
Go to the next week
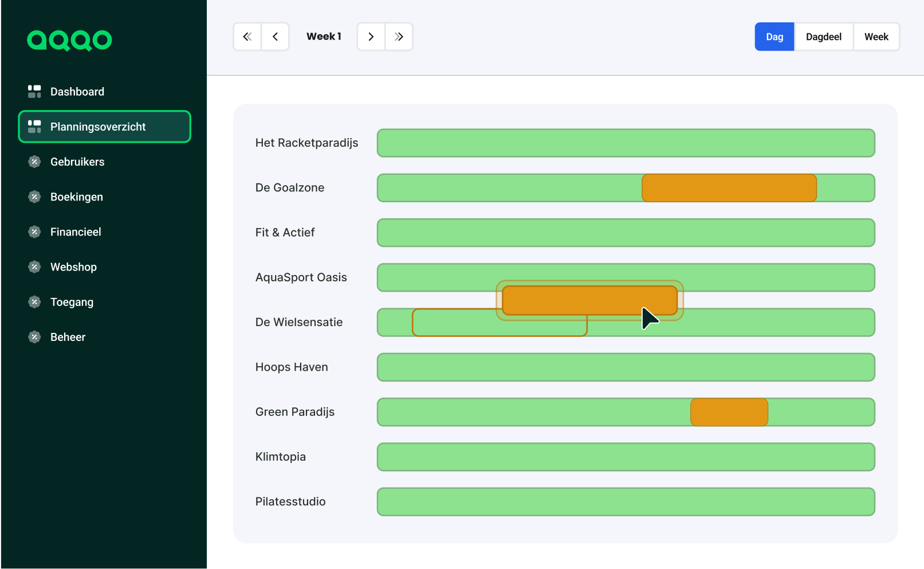tap(371, 36)
